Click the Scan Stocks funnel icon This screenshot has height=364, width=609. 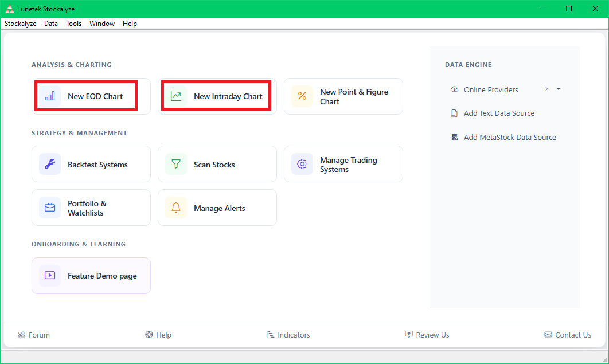pos(176,164)
